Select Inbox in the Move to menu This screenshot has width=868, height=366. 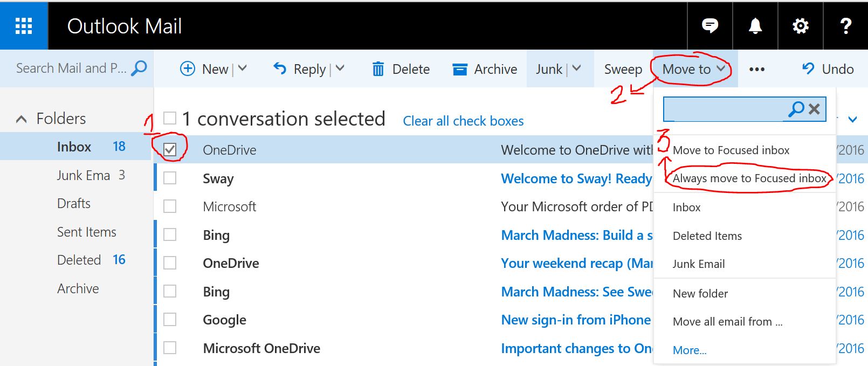(x=686, y=208)
